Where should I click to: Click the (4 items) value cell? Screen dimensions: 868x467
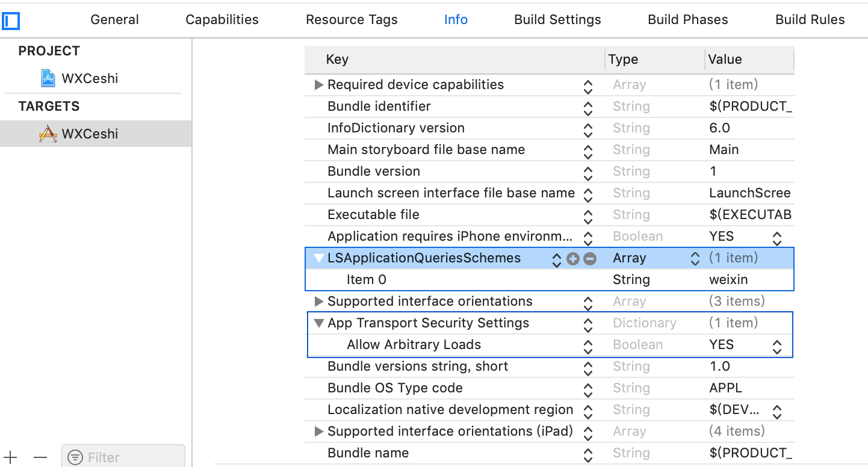coord(737,431)
